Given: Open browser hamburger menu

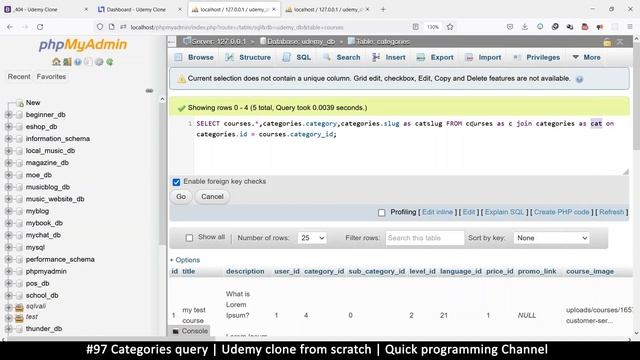Looking at the screenshot, I should (630, 27).
